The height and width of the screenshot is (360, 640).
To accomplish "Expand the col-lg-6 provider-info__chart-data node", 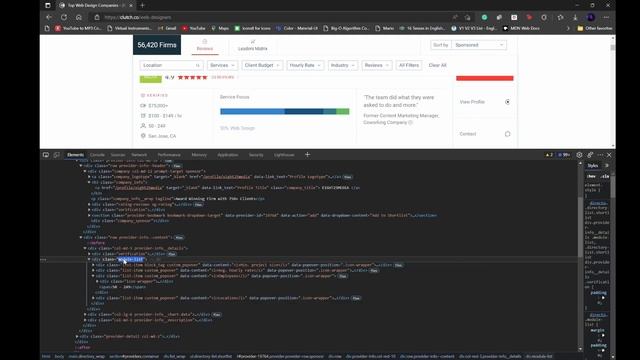I will click(85, 315).
